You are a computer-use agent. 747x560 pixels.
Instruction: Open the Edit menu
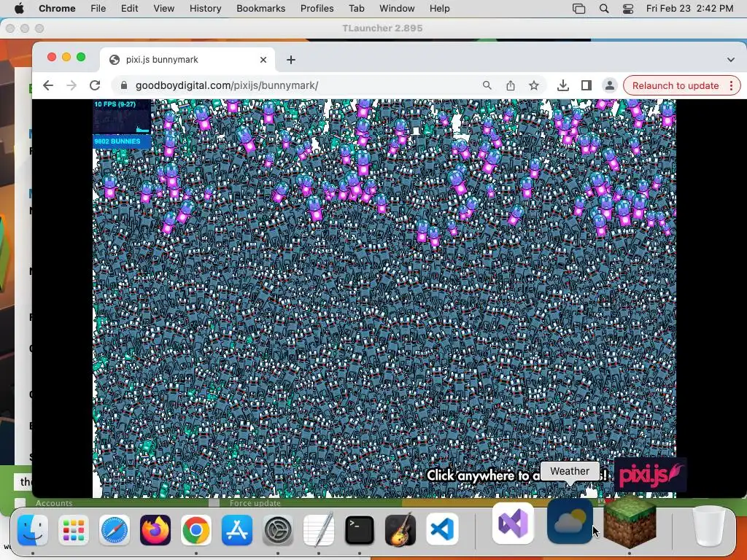[x=129, y=8]
